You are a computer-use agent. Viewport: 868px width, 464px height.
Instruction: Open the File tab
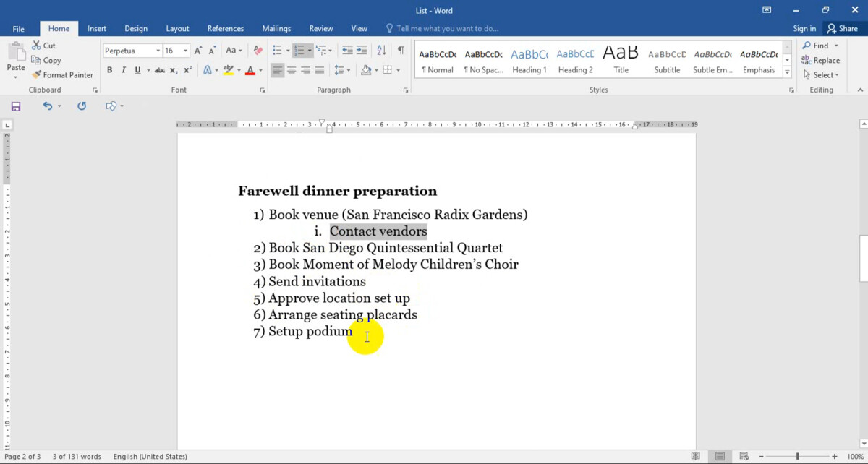[19, 29]
